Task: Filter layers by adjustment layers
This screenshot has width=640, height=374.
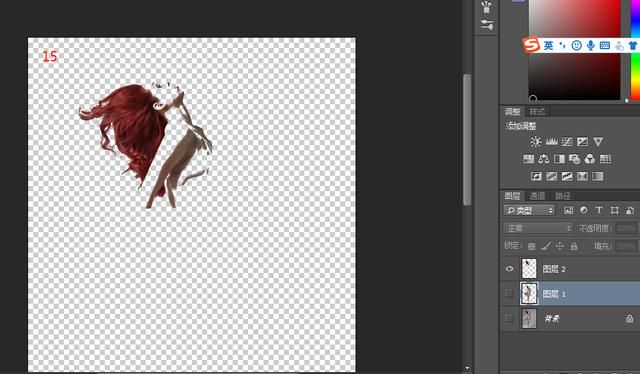Action: point(584,210)
